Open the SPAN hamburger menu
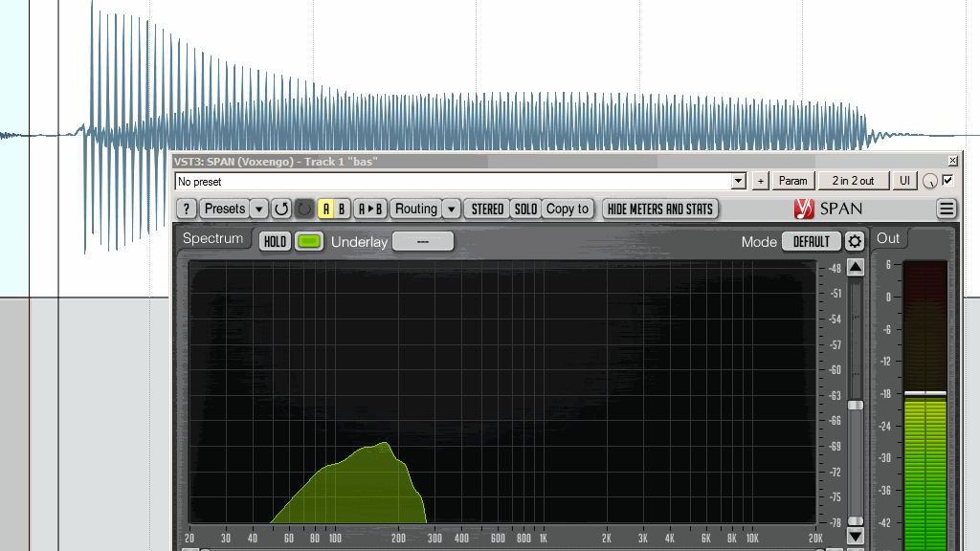This screenshot has width=980, height=551. (x=946, y=209)
